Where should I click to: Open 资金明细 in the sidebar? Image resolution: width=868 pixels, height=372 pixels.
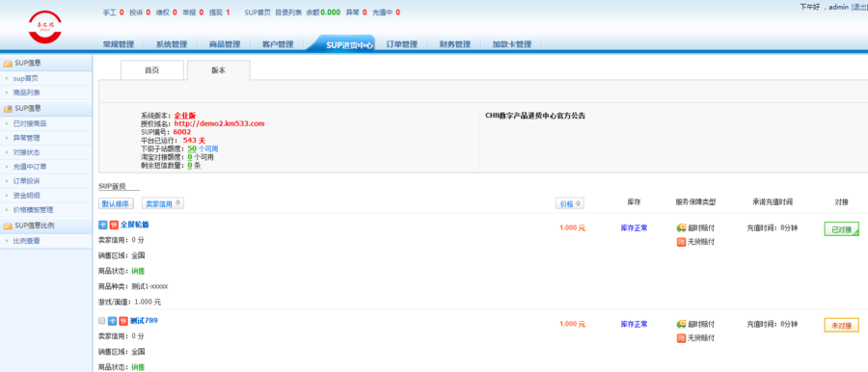pyautogui.click(x=27, y=196)
